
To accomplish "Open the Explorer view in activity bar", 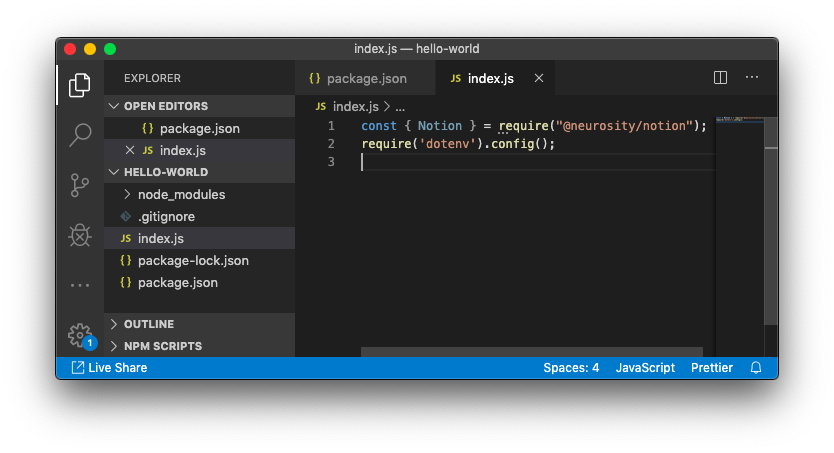I will tap(80, 86).
